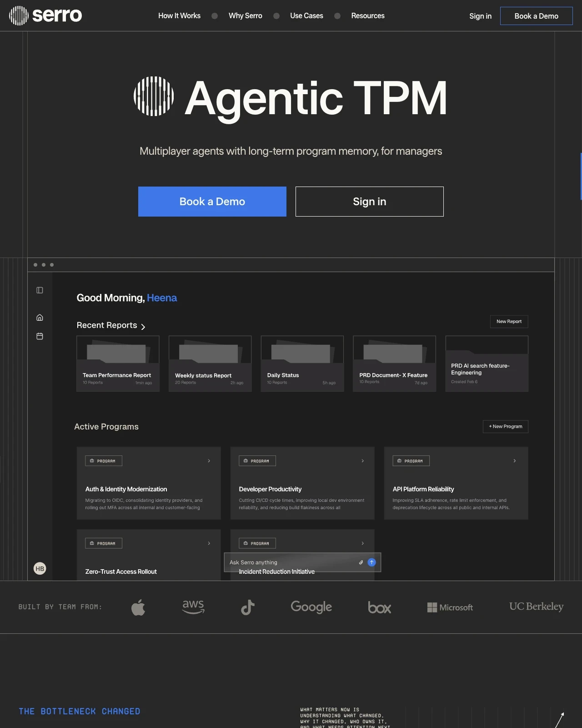Viewport: 582px width, 728px height.
Task: Expand Recent Reports chevron
Action: tap(143, 327)
